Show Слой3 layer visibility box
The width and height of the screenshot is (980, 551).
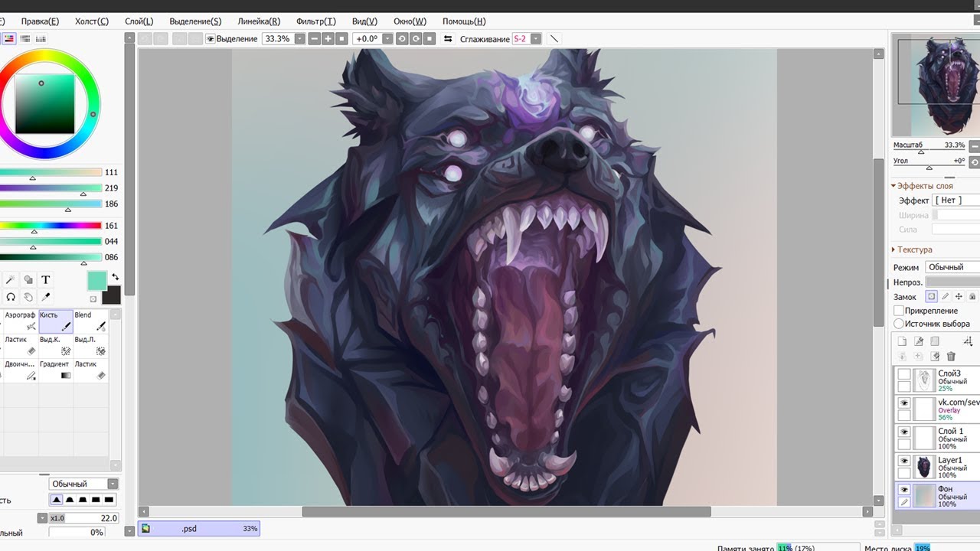tap(904, 374)
